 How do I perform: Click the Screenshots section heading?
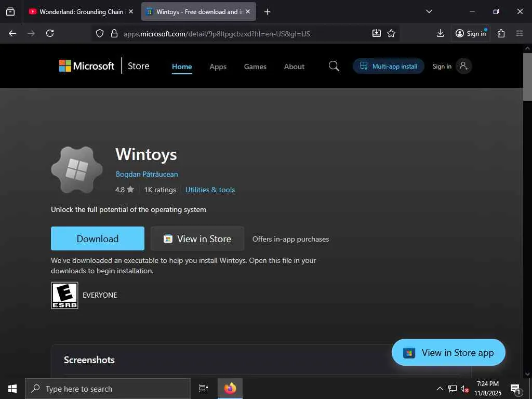(x=89, y=360)
